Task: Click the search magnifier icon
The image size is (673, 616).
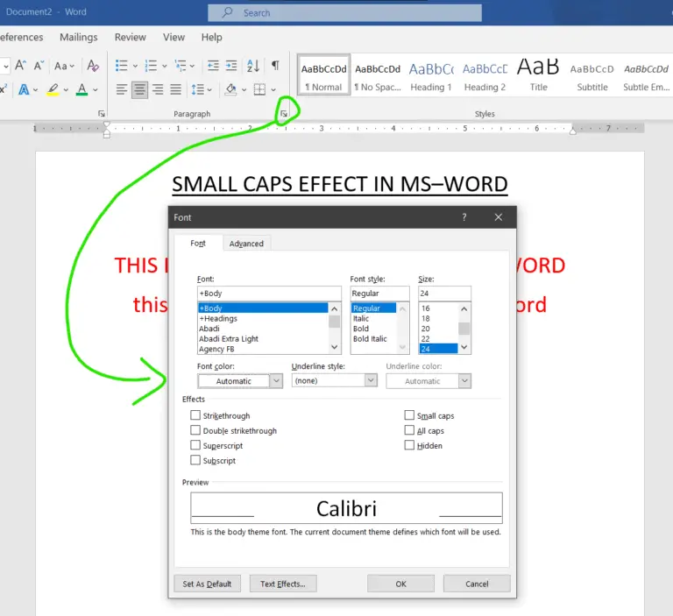Action: [227, 12]
